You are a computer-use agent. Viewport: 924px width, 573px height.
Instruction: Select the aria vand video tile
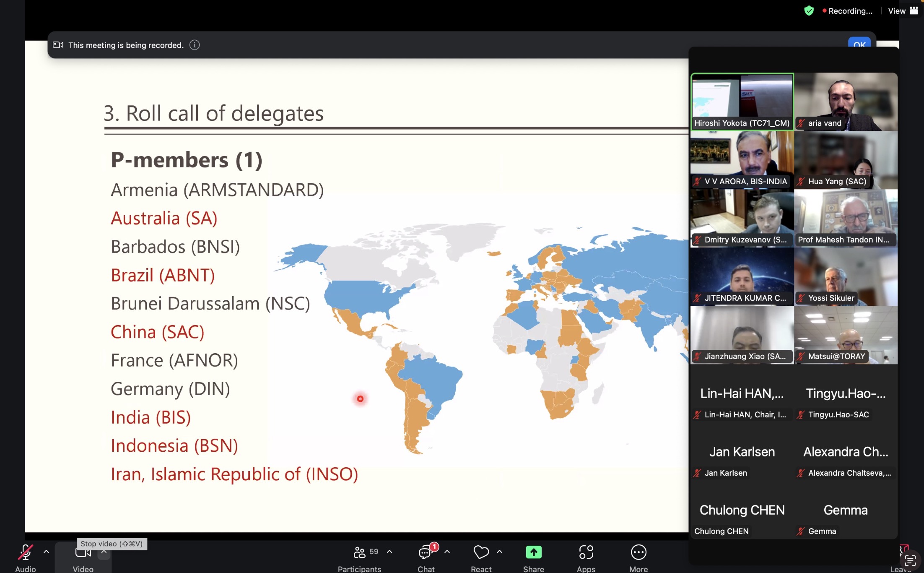click(846, 101)
